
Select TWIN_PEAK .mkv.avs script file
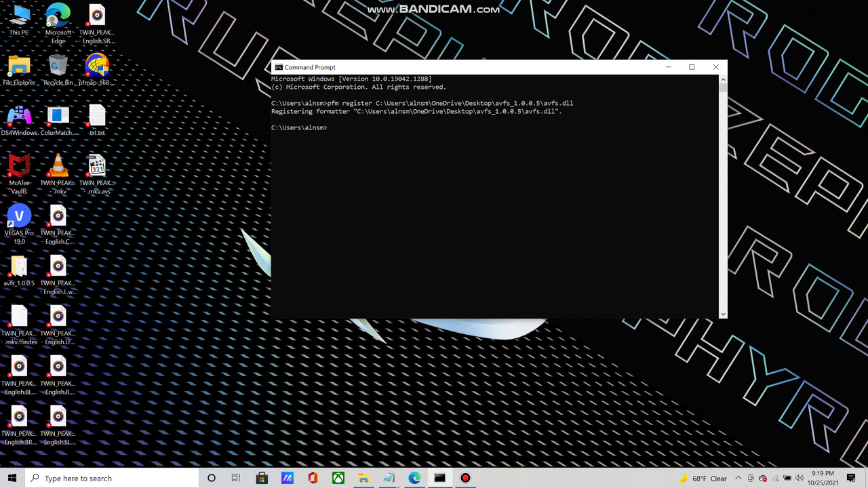pos(97,175)
